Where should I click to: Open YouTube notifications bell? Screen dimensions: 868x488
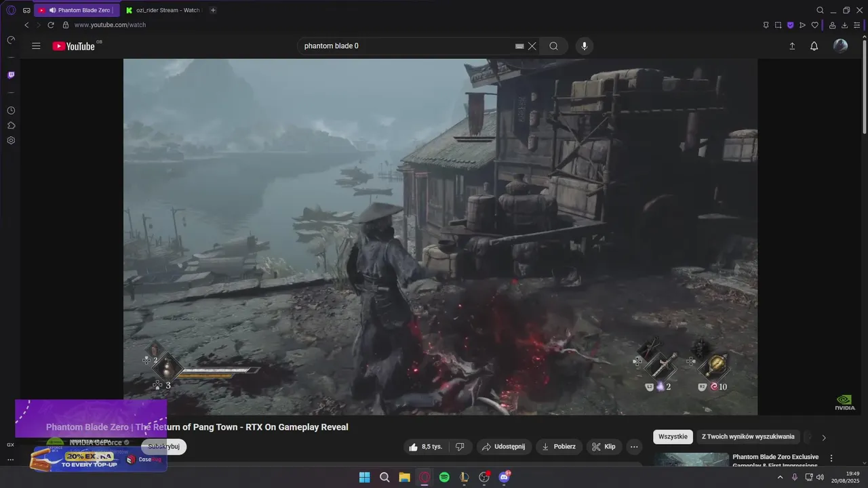[814, 46]
